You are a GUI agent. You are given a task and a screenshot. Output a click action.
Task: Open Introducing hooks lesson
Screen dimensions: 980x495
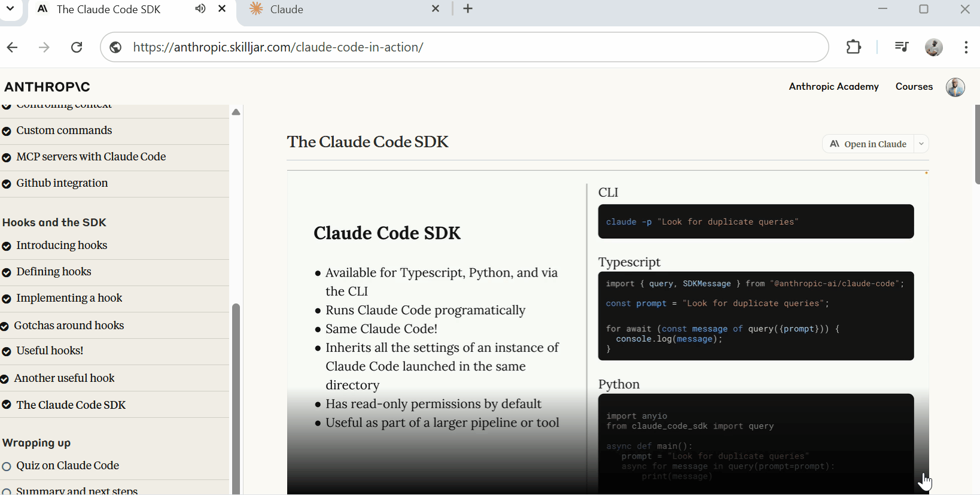tap(62, 245)
